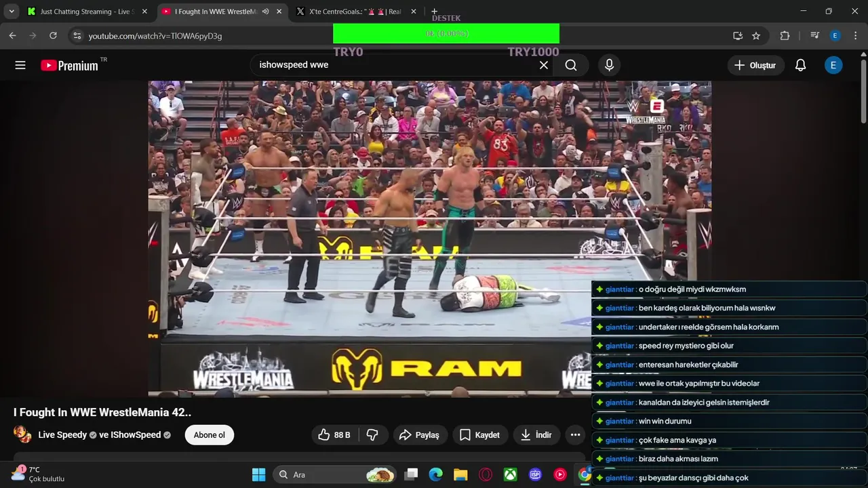Bookmark this page with the star
This screenshot has width=868, height=488.
[x=756, y=35]
